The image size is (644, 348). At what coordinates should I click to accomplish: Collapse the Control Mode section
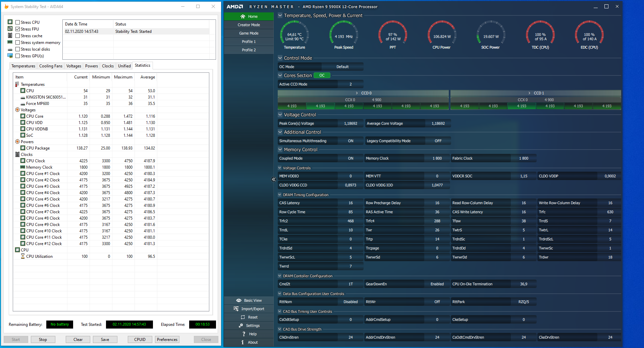pos(280,58)
